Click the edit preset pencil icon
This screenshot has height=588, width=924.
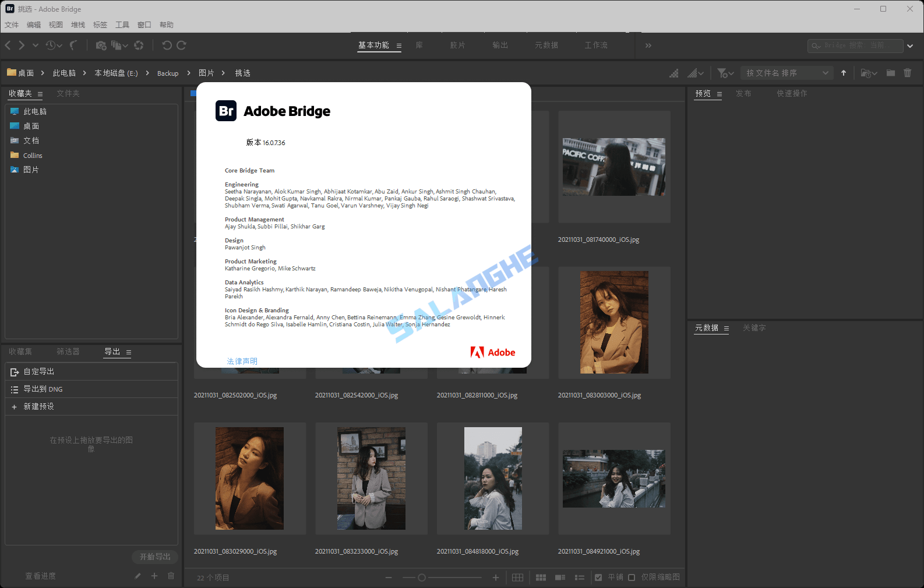click(x=137, y=576)
